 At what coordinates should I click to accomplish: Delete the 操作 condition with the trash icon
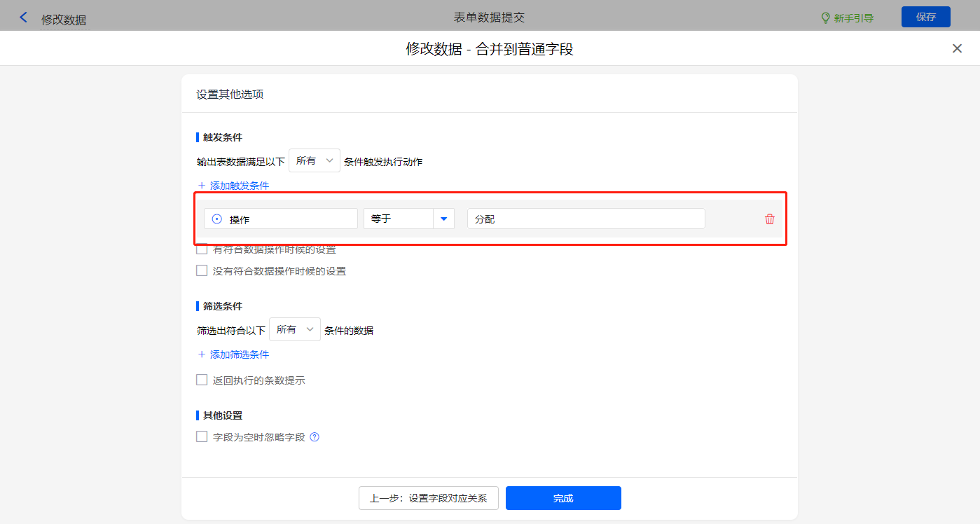point(770,219)
